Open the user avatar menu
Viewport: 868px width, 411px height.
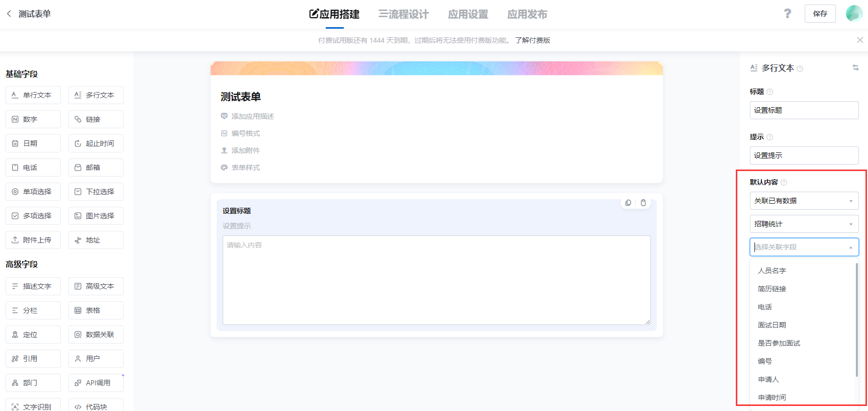pyautogui.click(x=854, y=14)
